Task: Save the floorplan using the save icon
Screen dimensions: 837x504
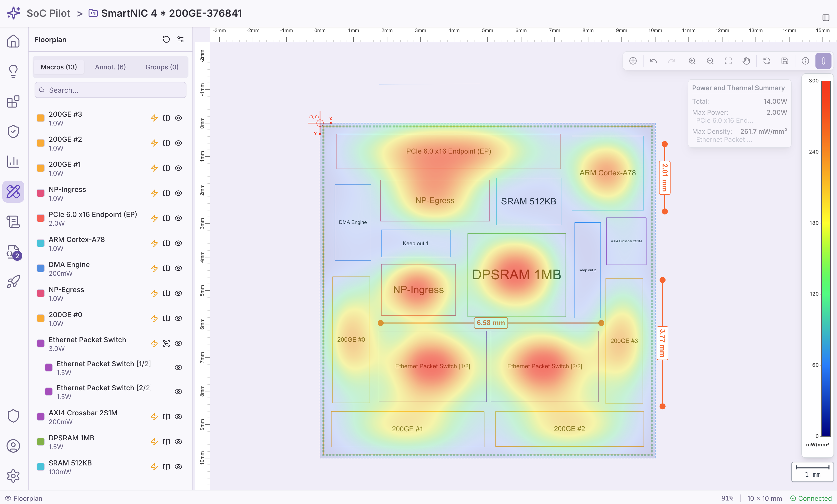Action: click(785, 61)
